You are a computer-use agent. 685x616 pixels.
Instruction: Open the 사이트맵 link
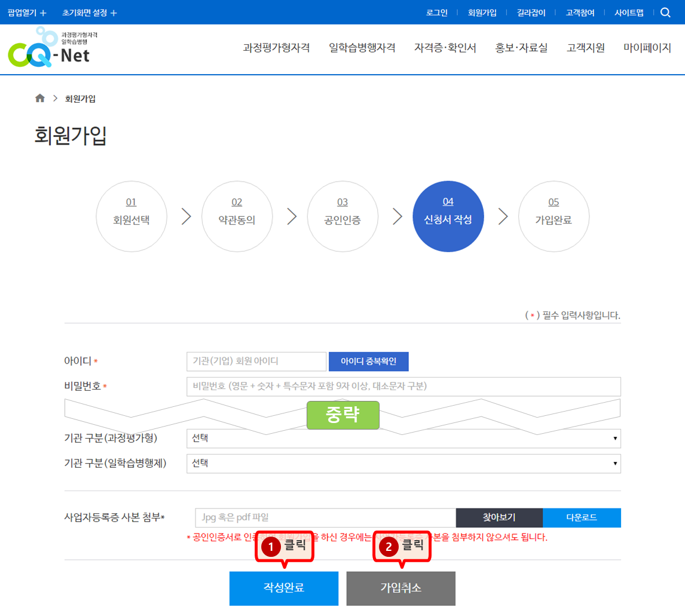[x=629, y=13]
